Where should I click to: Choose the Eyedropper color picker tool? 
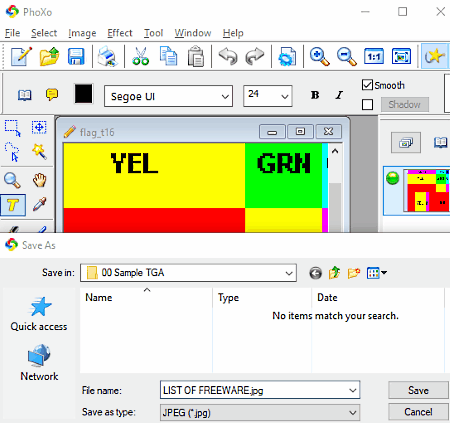pyautogui.click(x=39, y=205)
